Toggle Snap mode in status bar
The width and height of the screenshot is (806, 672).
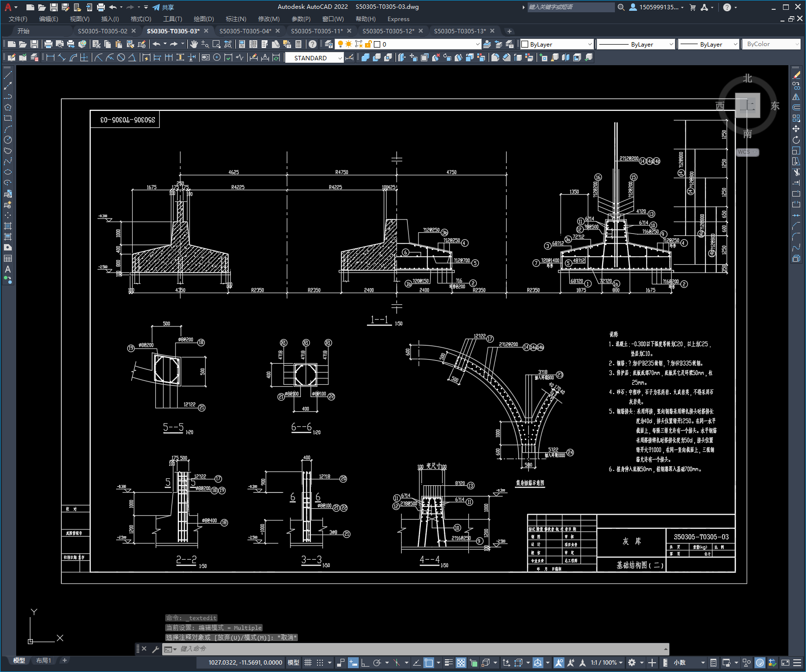[320, 663]
